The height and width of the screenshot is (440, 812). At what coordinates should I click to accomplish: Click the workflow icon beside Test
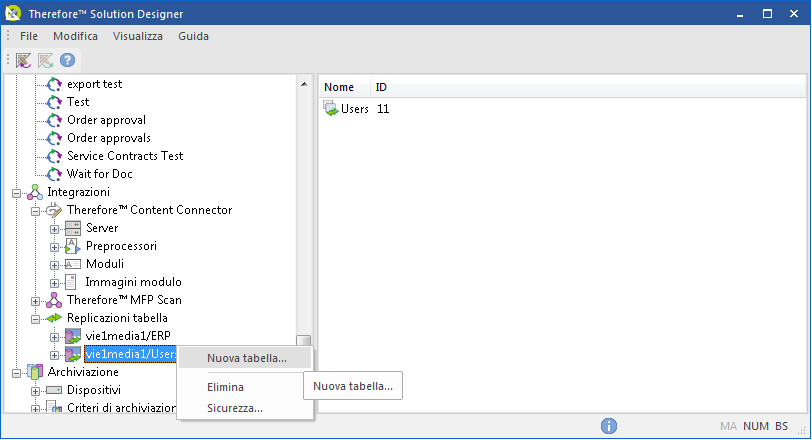click(x=54, y=102)
